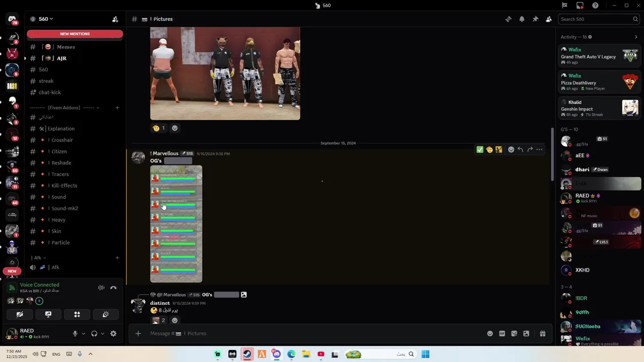Add a channel to Fivem Addons category
The image size is (644, 362).
pyautogui.click(x=117, y=108)
